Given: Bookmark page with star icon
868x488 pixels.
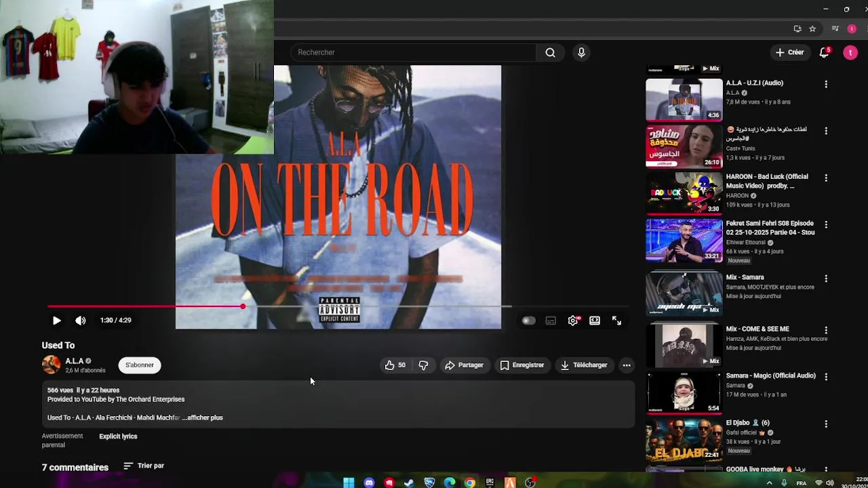Looking at the screenshot, I should pyautogui.click(x=812, y=28).
